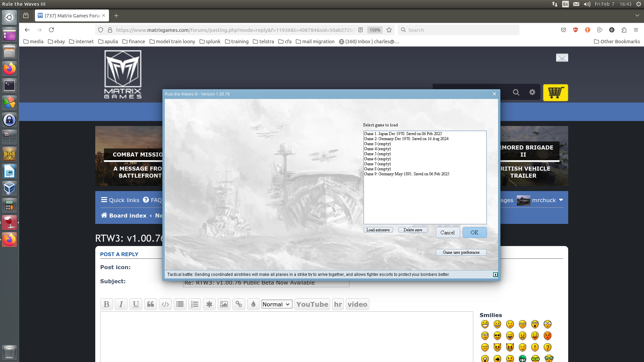Insert a URL link tag
This screenshot has width=644, height=362.
point(239,304)
